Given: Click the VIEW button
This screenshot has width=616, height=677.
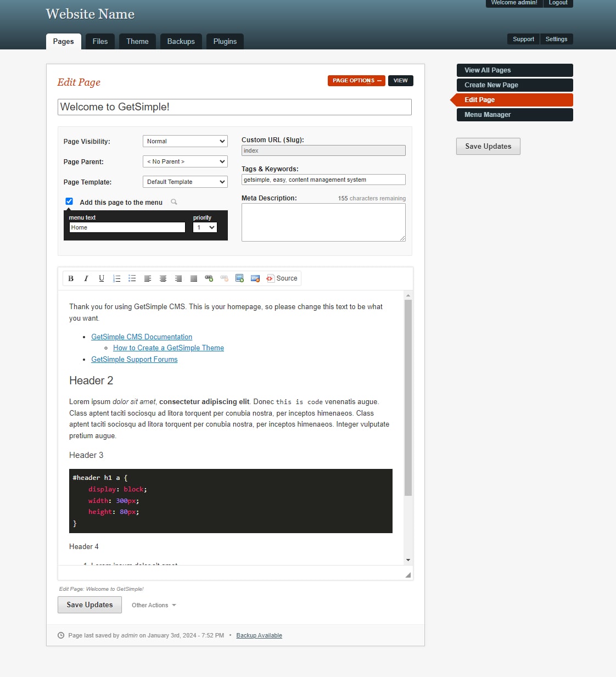Looking at the screenshot, I should (401, 81).
